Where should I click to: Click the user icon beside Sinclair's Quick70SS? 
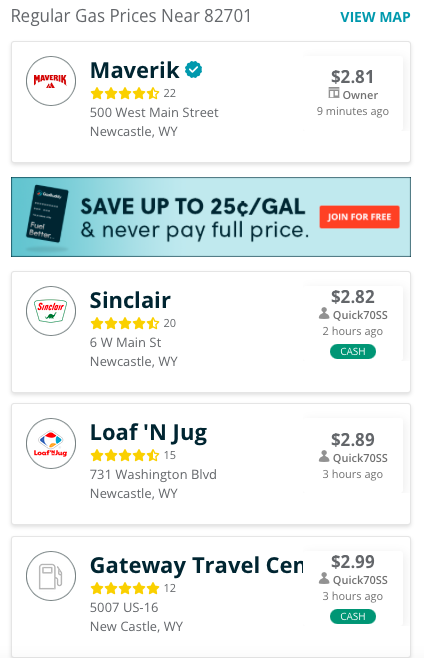(x=324, y=313)
